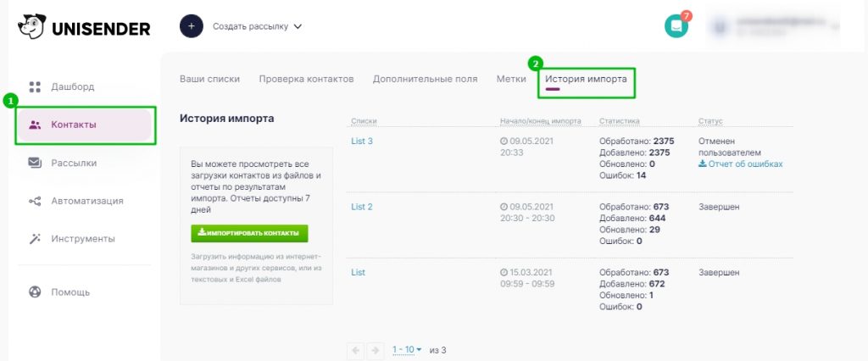Click the Импортировать контакты green button
The width and height of the screenshot is (868, 361).
(249, 234)
